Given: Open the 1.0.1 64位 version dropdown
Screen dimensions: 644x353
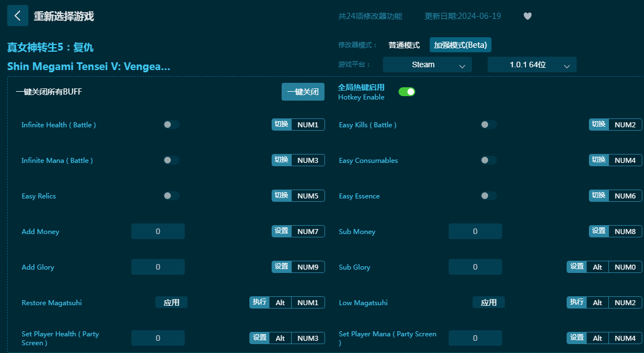Looking at the screenshot, I should point(532,65).
